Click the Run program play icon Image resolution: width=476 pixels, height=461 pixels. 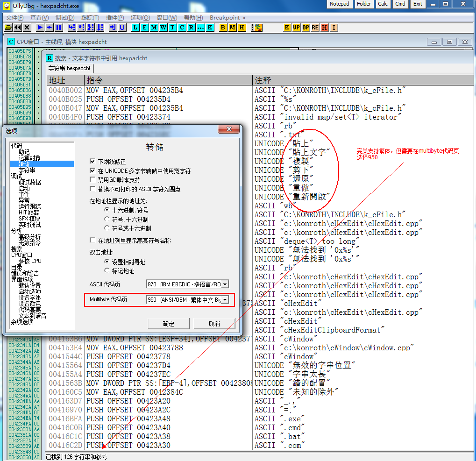click(40, 28)
